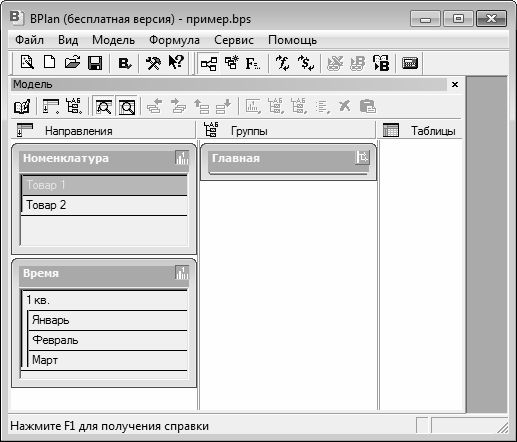Viewport: 517px width, 442px height.
Task: Select the Товар 1 item
Action: [x=104, y=185]
